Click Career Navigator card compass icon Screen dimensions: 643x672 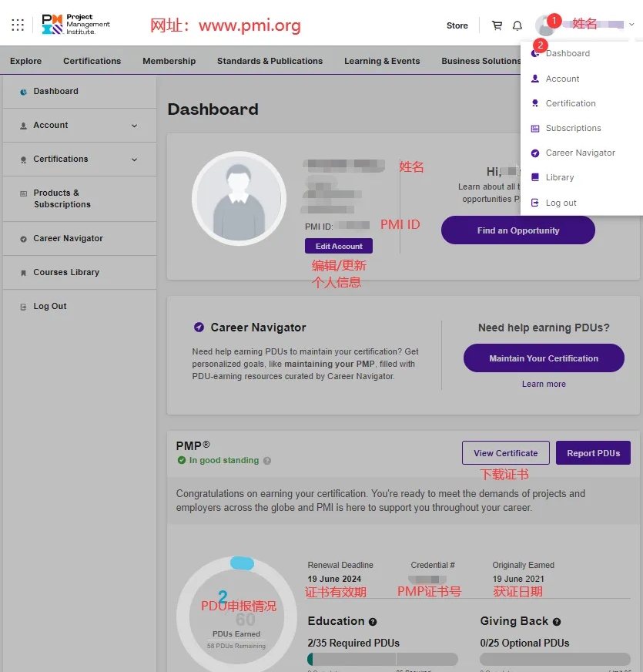point(199,327)
